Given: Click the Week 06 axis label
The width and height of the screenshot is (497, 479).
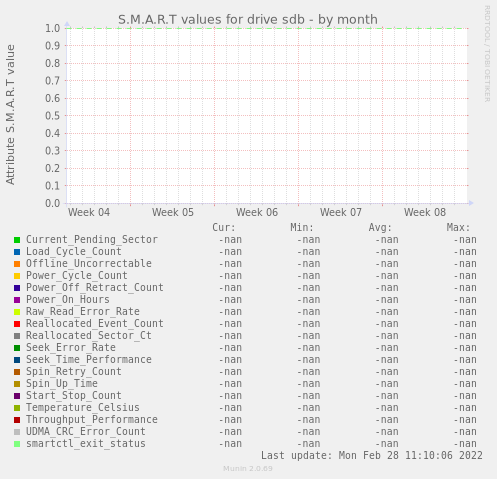Looking at the screenshot, I should [257, 212].
